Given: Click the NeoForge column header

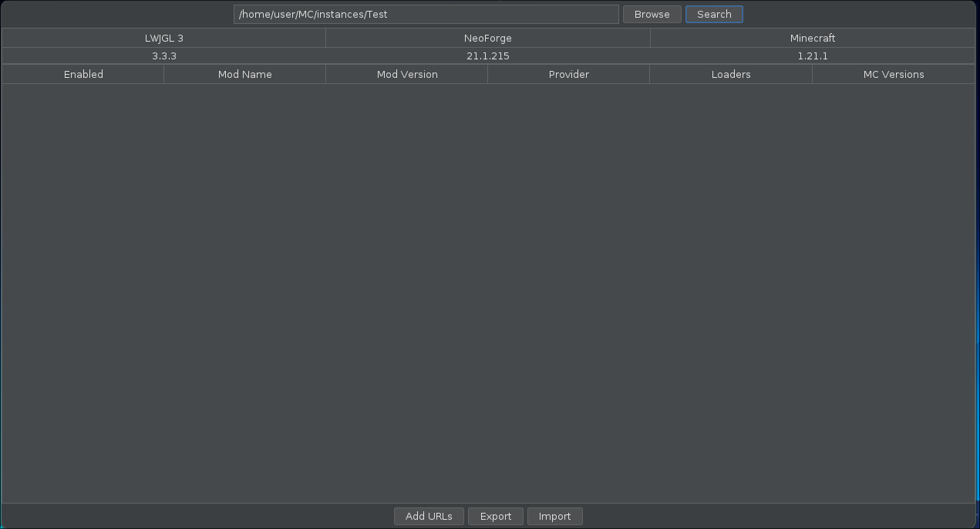Looking at the screenshot, I should pyautogui.click(x=487, y=38).
